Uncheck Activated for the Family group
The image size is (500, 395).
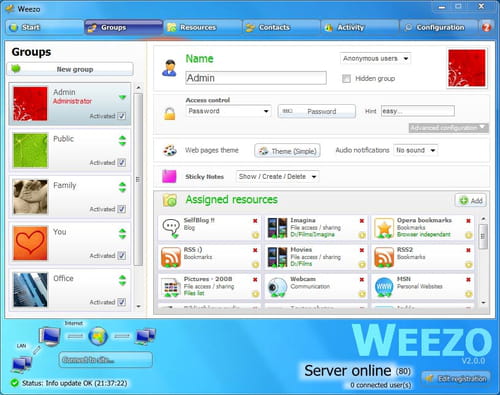click(x=122, y=209)
